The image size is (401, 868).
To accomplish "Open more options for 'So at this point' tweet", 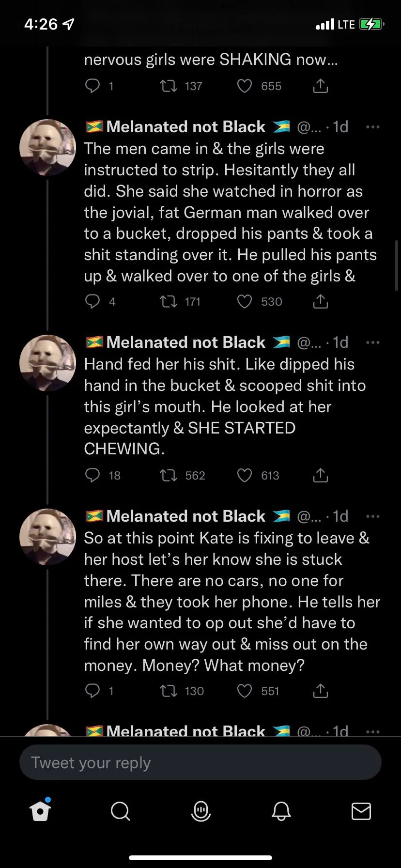I will pos(372,516).
